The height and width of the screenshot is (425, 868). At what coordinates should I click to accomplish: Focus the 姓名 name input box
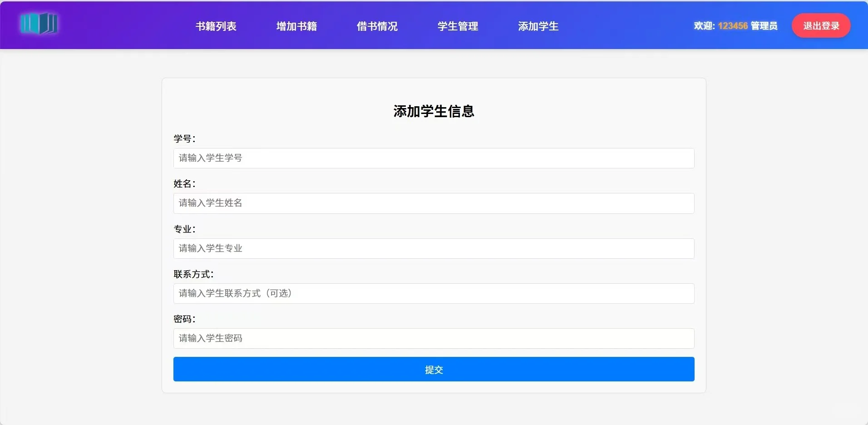(x=433, y=203)
